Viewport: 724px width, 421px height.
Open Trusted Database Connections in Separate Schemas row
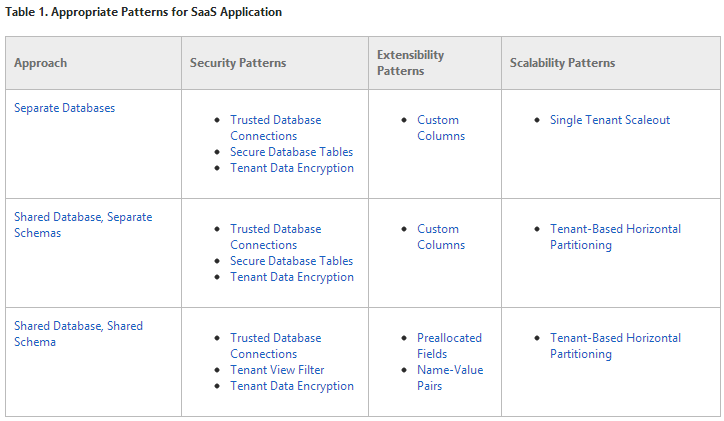click(x=275, y=229)
